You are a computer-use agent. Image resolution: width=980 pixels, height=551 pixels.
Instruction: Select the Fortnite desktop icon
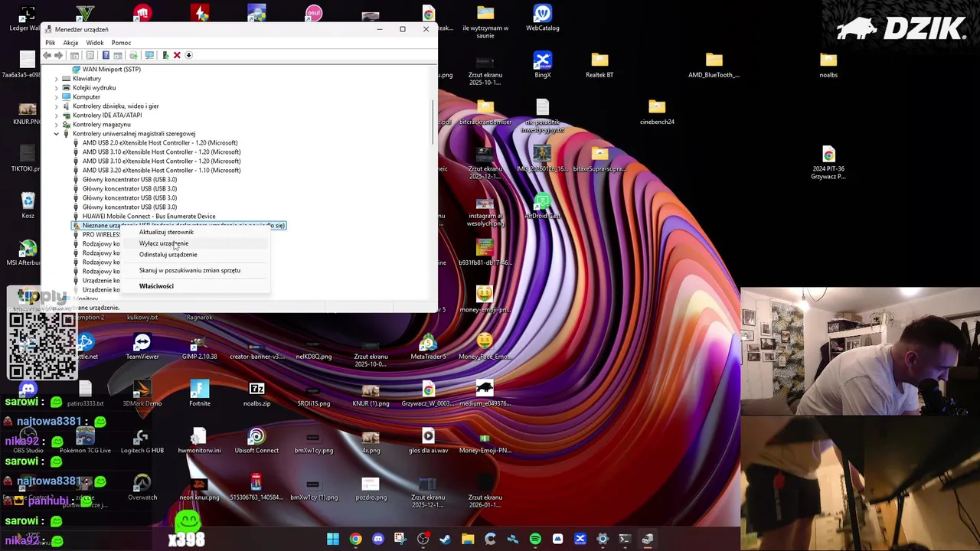(199, 393)
